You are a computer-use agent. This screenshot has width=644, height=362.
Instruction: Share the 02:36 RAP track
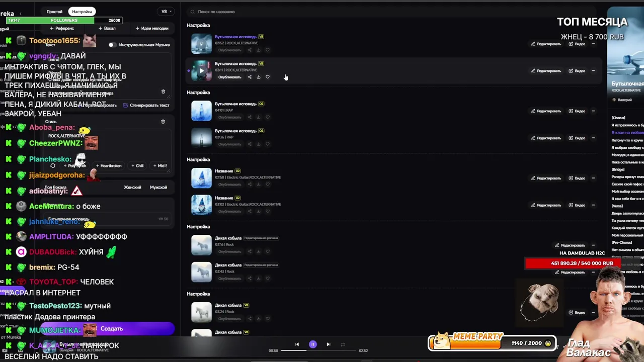tap(250, 144)
